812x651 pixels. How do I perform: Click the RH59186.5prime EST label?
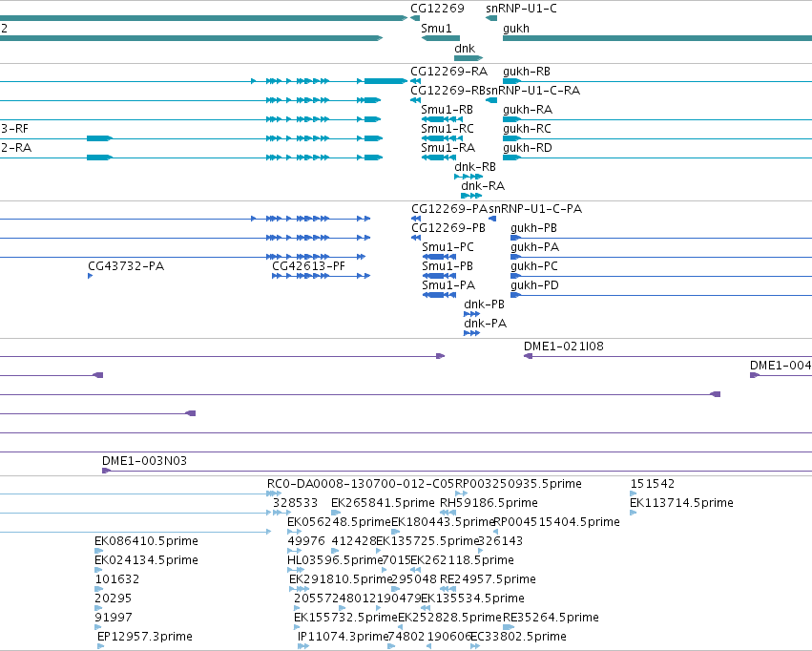coord(489,503)
